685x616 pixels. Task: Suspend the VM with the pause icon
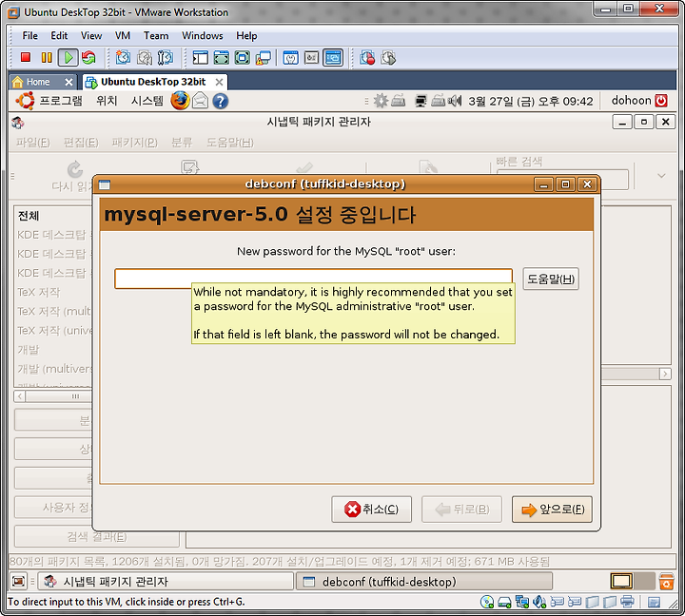tap(47, 57)
